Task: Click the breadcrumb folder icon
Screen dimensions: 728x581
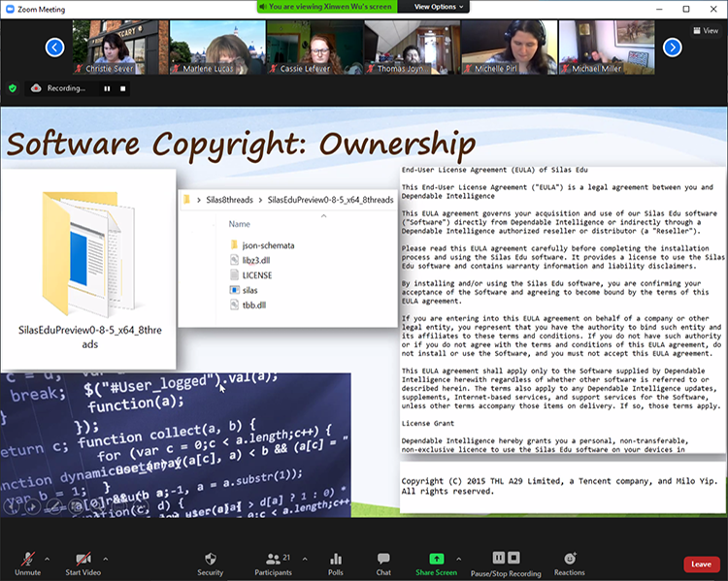Action: pos(186,200)
